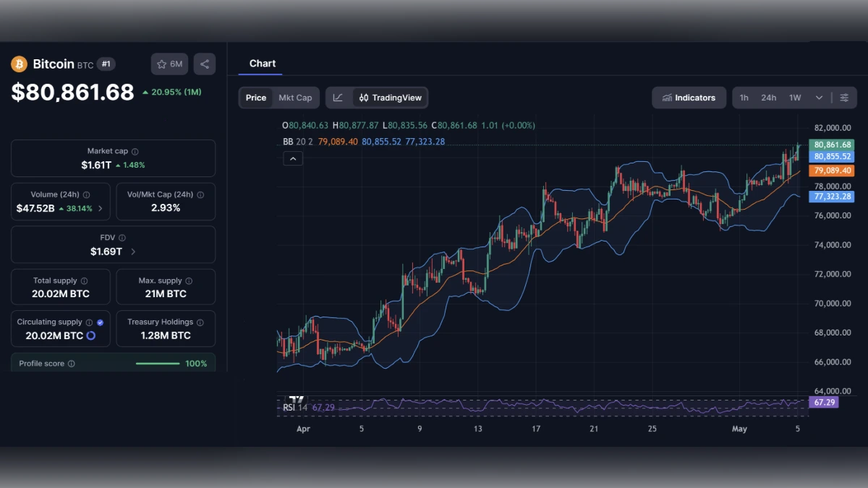Select the 1W timeframe
This screenshot has width=868, height=488.
(x=795, y=98)
